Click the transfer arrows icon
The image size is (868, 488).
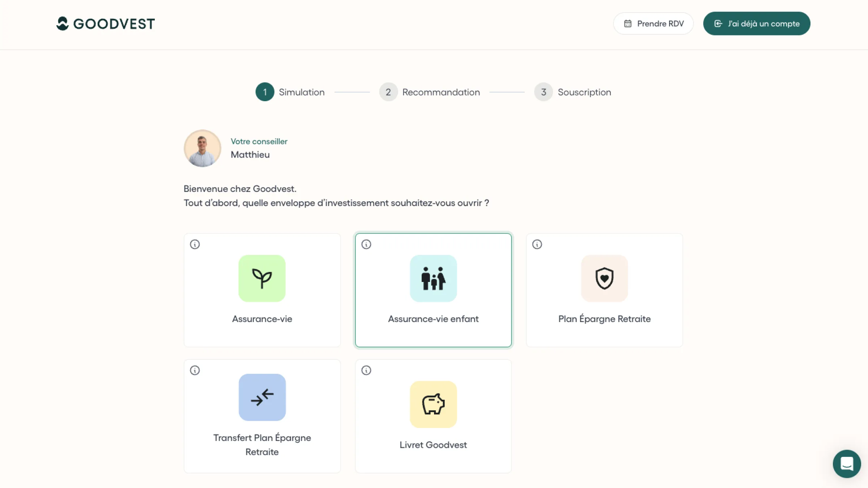coord(262,397)
